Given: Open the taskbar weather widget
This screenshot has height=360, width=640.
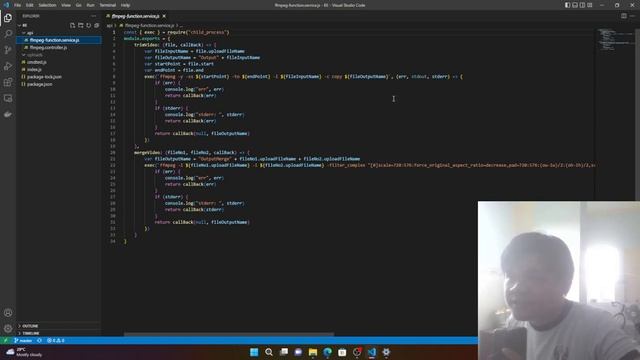Looking at the screenshot, I should pos(24,352).
